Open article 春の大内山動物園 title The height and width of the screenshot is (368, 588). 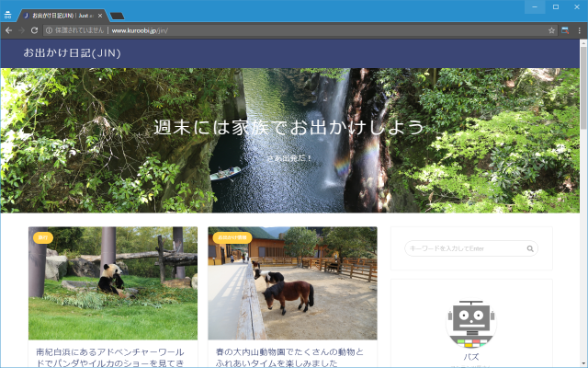tap(289, 358)
